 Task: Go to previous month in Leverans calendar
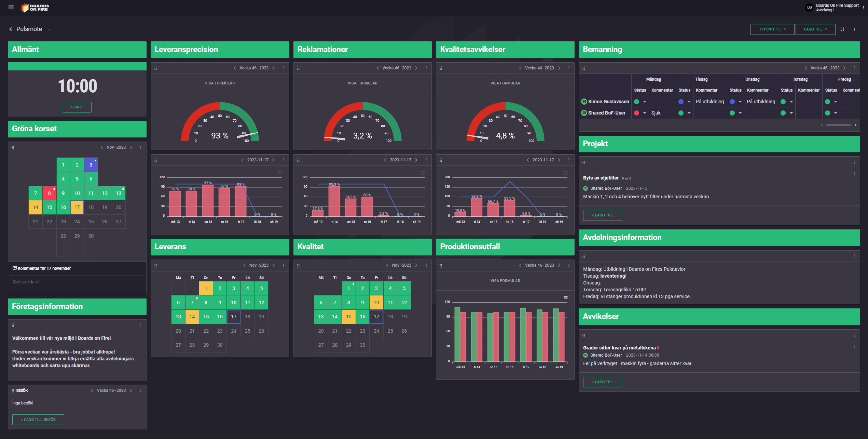(244, 265)
